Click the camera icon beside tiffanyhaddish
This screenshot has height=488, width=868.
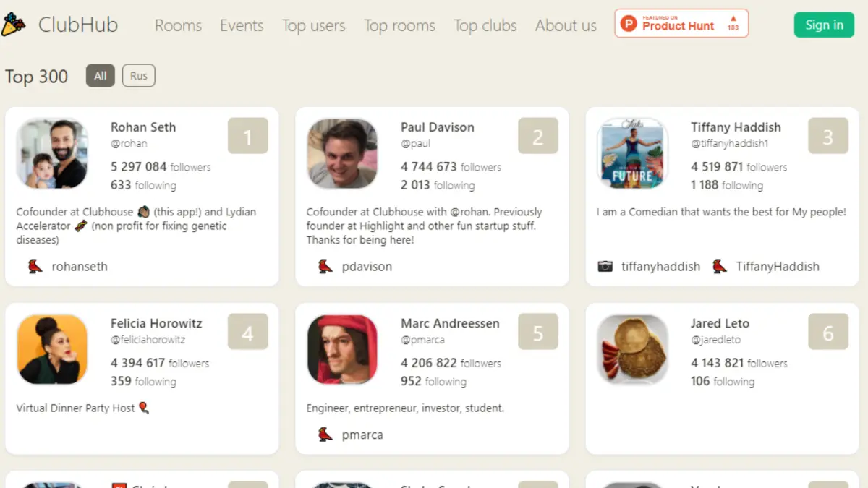(x=605, y=267)
